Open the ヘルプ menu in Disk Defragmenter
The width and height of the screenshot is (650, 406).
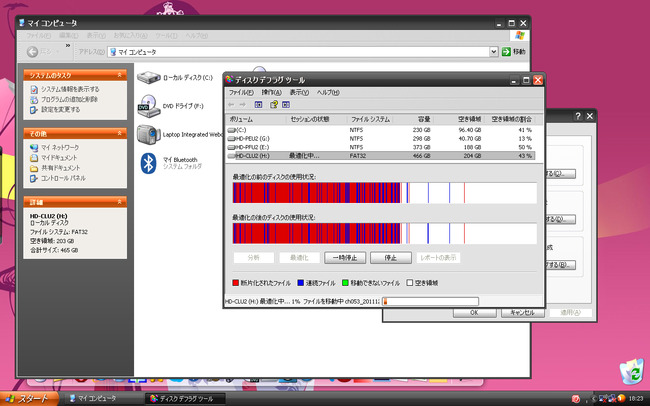(x=328, y=92)
